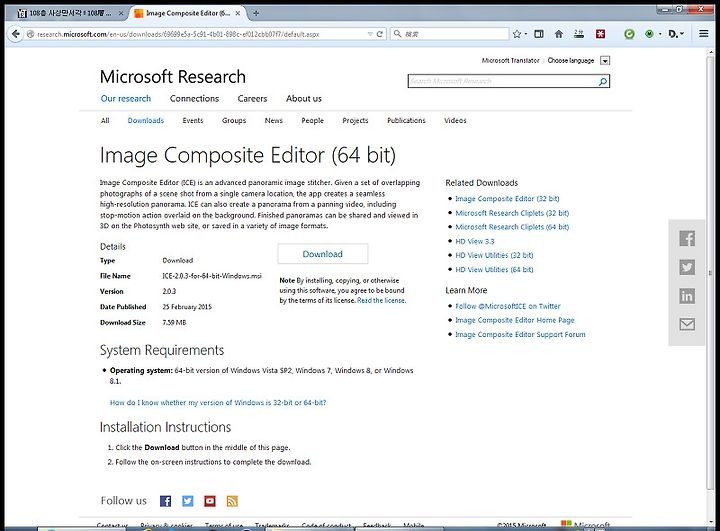This screenshot has width=720, height=531.
Task: Open Image Composite Editor Home Page link
Action: tap(515, 320)
